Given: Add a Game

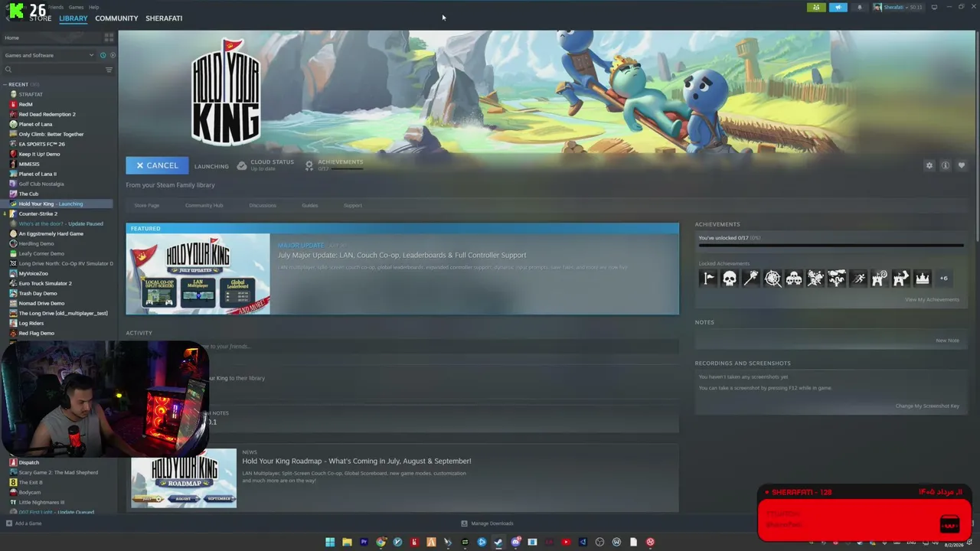Looking at the screenshot, I should click(24, 523).
